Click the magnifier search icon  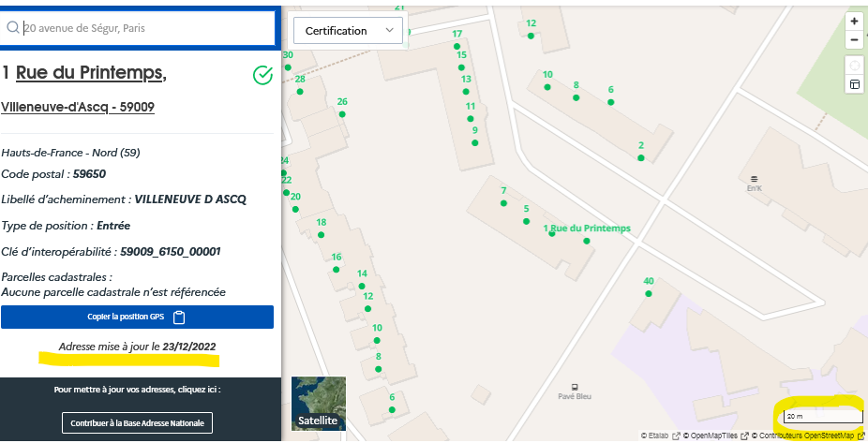coord(13,28)
